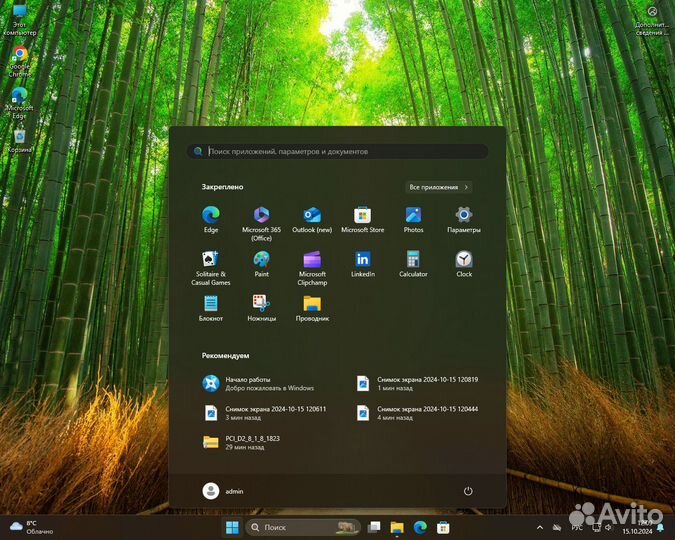The image size is (675, 540).
Task: Focus the Start menu search field
Action: 338,151
